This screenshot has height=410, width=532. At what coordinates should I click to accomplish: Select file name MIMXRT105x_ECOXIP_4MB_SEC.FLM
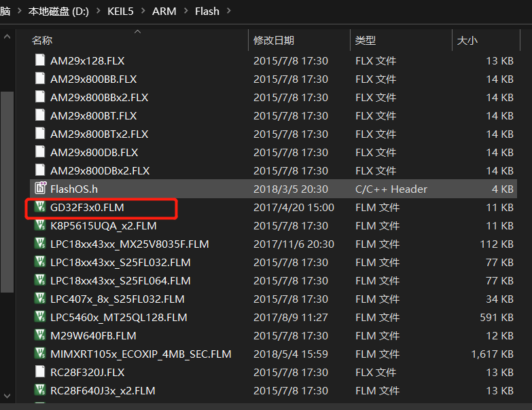tap(141, 354)
